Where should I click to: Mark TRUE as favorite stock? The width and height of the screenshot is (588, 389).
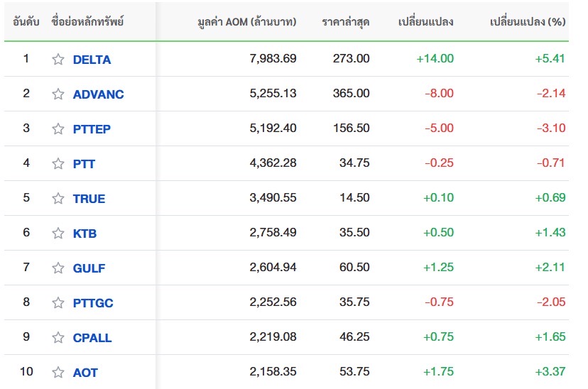pyautogui.click(x=58, y=199)
